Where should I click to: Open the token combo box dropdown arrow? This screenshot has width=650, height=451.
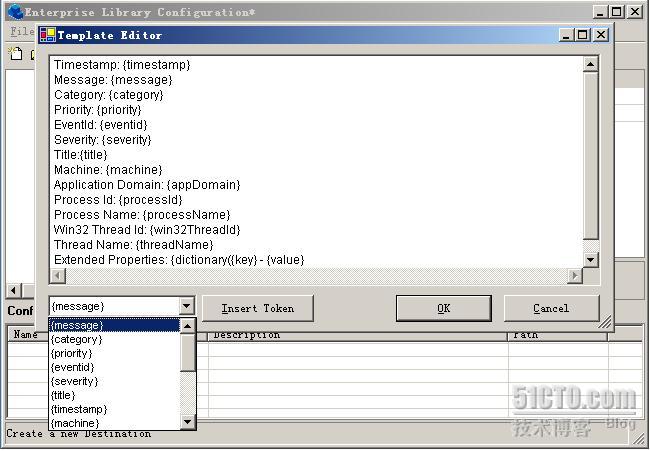[x=187, y=306]
